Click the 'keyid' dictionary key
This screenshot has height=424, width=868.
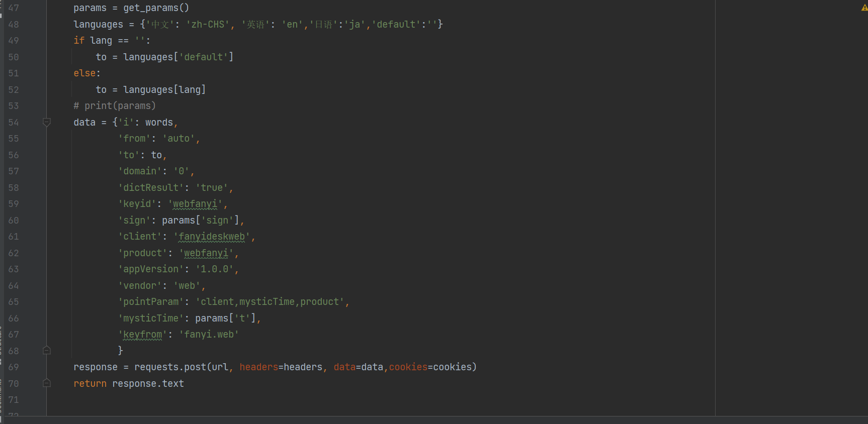(x=137, y=204)
